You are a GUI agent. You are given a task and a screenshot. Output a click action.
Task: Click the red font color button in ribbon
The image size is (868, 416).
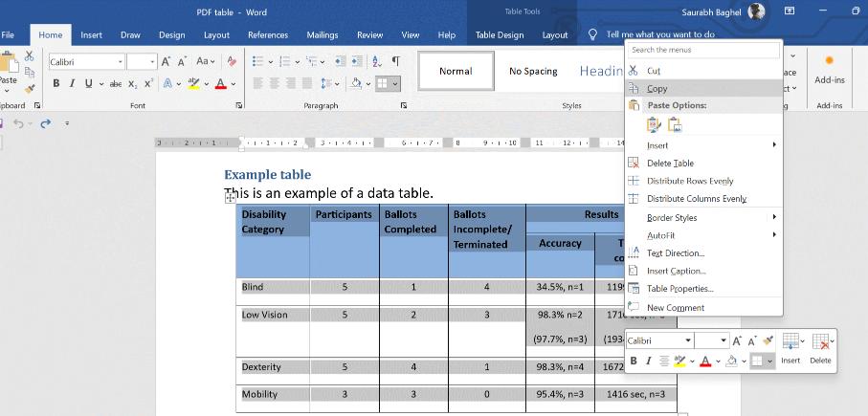[x=221, y=83]
